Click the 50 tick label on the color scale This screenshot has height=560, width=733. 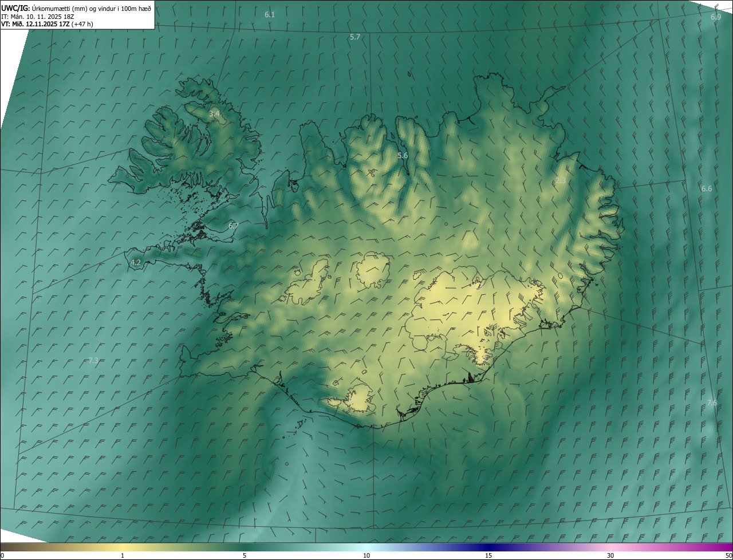coord(728,556)
